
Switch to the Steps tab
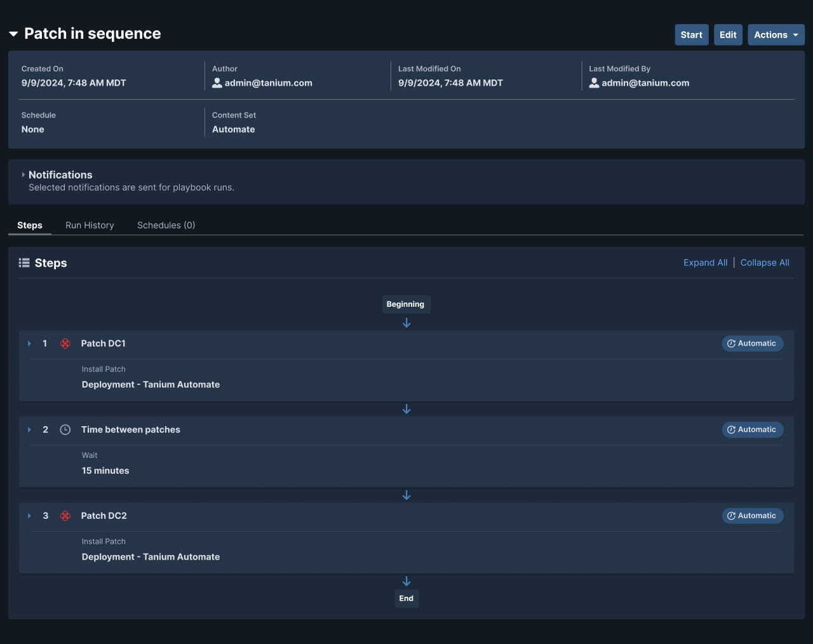pyautogui.click(x=30, y=225)
